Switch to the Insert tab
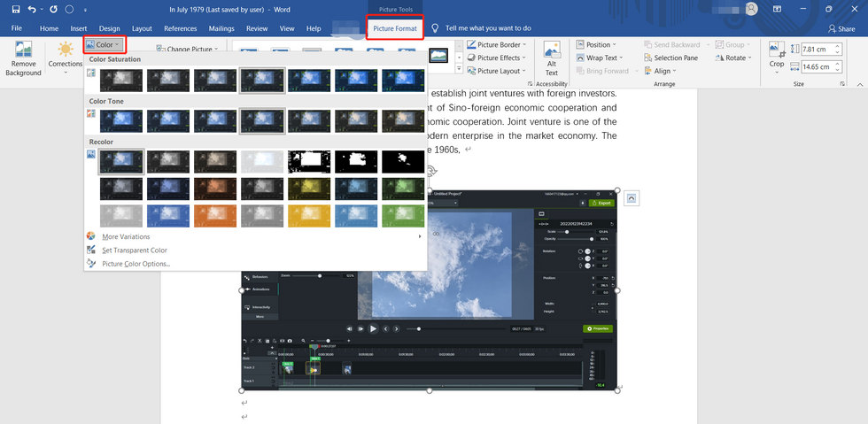The width and height of the screenshot is (868, 424). (x=79, y=28)
